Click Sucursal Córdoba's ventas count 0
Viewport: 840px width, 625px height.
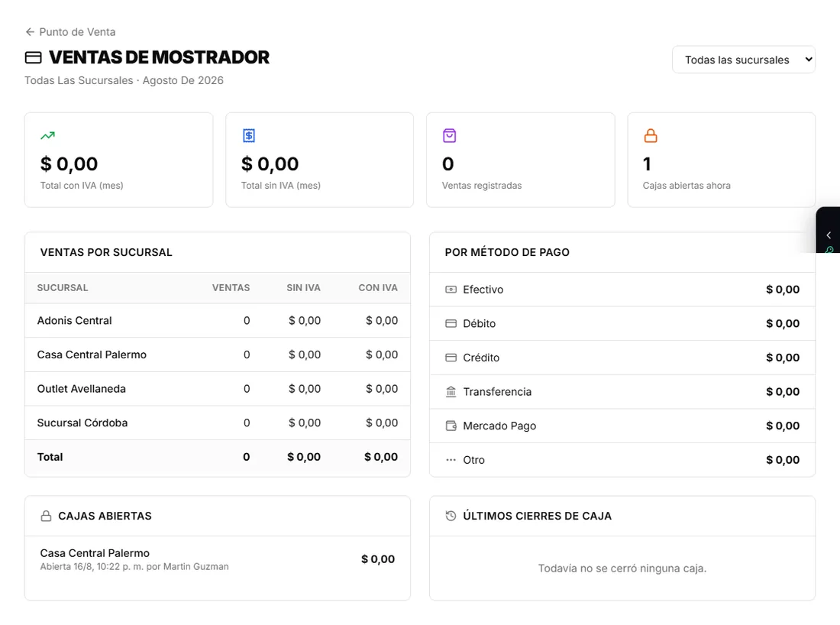click(x=247, y=423)
